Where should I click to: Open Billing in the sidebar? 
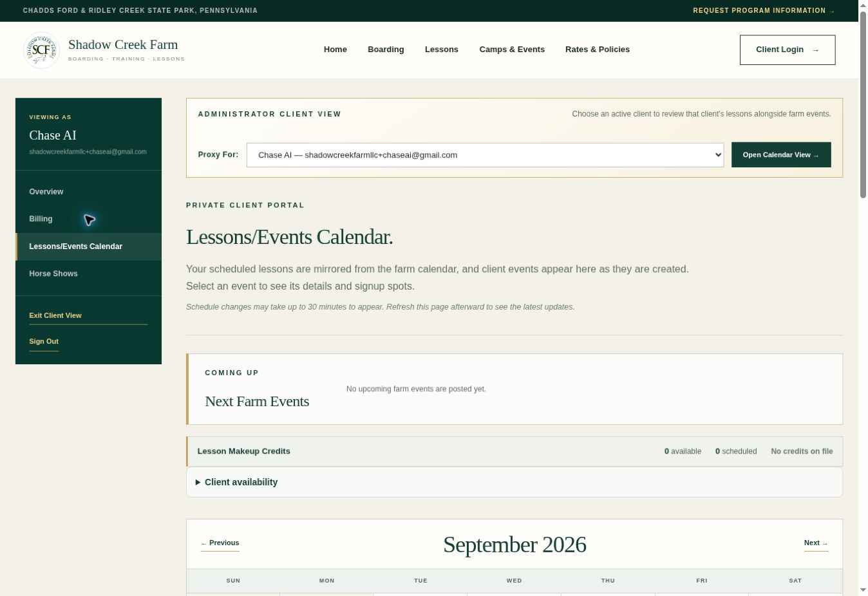[88, 219]
